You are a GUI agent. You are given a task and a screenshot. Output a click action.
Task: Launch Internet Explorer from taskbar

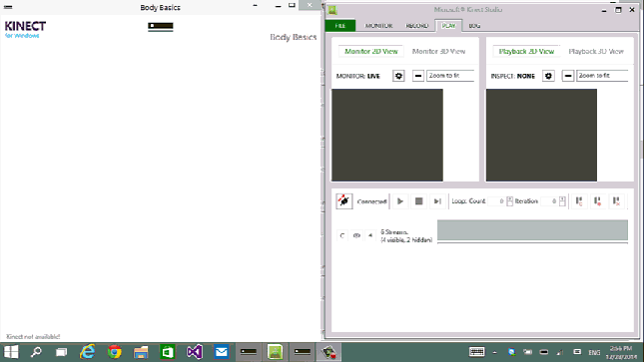88,352
